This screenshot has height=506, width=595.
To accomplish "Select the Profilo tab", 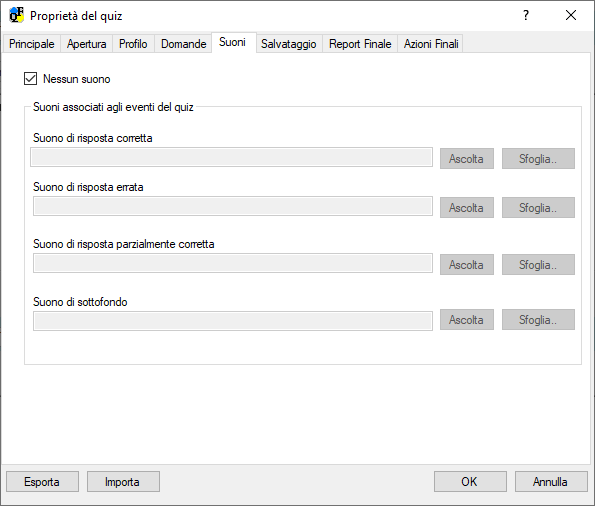I will pyautogui.click(x=133, y=44).
